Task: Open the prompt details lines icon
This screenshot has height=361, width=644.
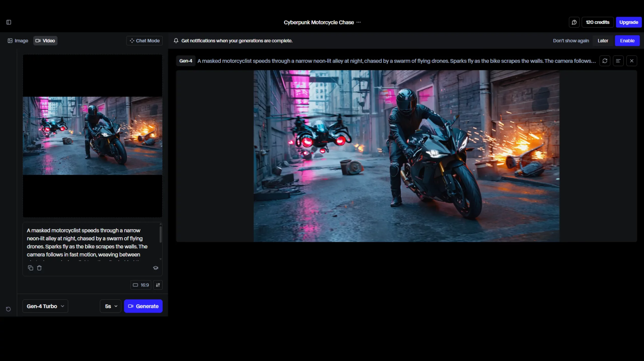Action: coord(618,61)
